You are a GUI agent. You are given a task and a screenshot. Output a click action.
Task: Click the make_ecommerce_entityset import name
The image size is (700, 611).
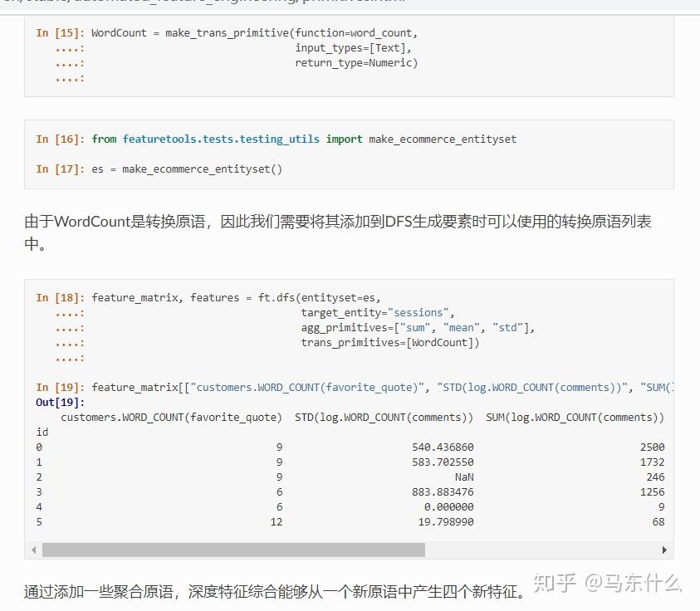441,139
